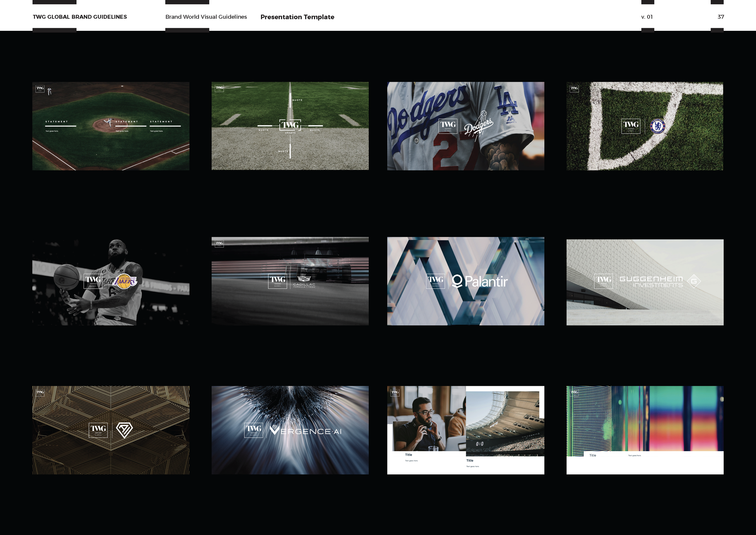Click the white diamond-shaped logo on gold slide
The width and height of the screenshot is (756, 535).
coord(125,430)
